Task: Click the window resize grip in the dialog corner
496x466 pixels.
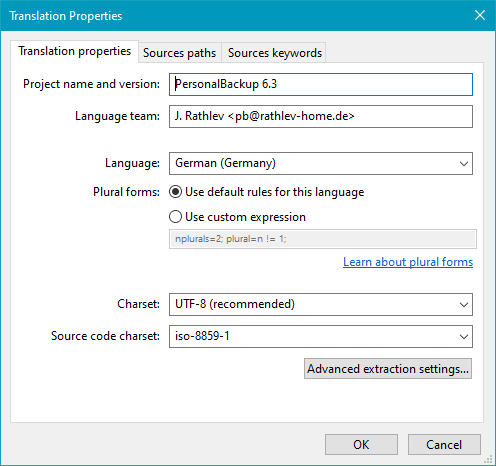Action: (489, 459)
